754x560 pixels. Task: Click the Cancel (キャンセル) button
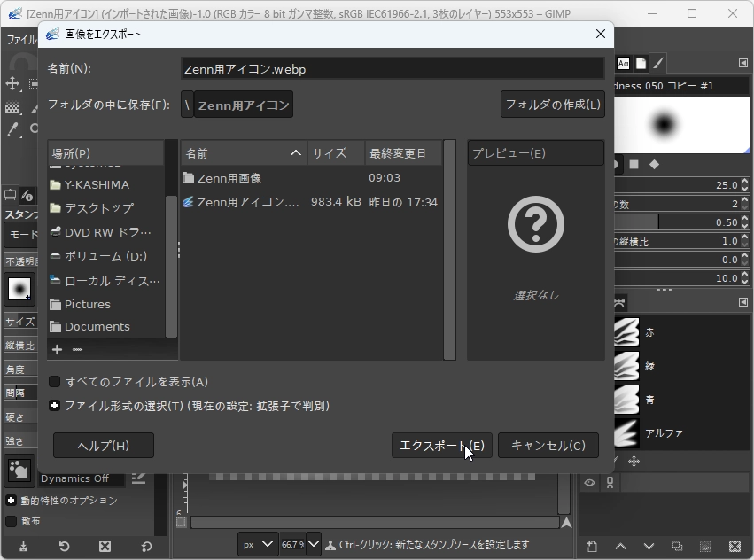click(548, 446)
